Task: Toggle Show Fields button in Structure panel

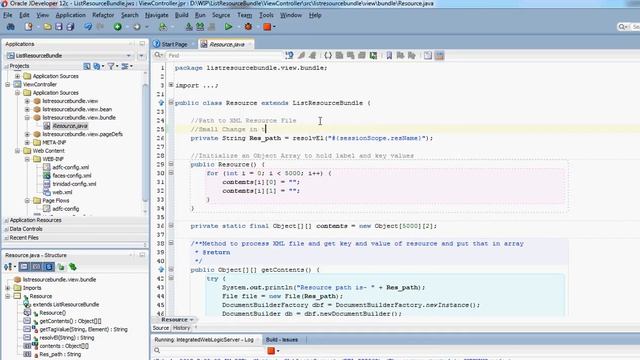Action: click(x=36, y=267)
